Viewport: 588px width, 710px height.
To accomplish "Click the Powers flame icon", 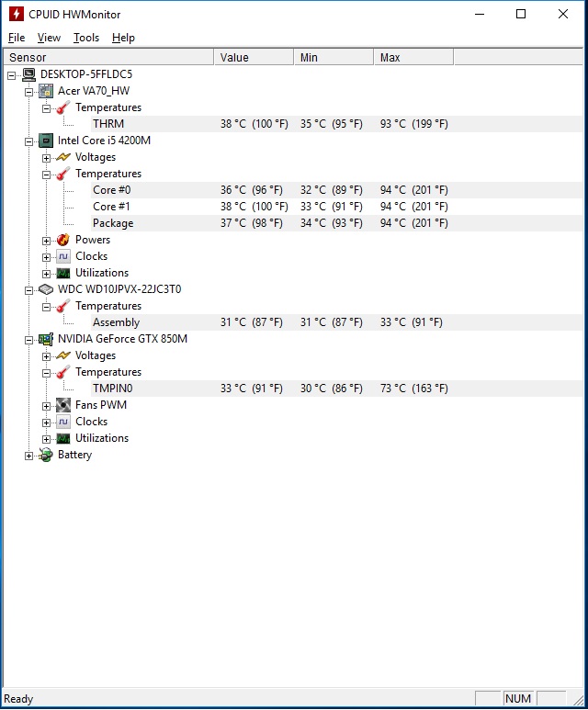I will click(63, 240).
